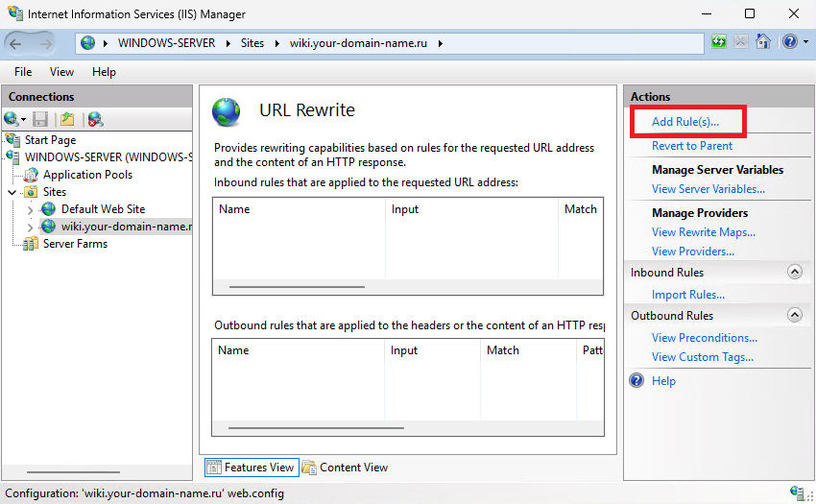Open the View menu
Viewport: 816px width, 504px height.
pos(61,72)
